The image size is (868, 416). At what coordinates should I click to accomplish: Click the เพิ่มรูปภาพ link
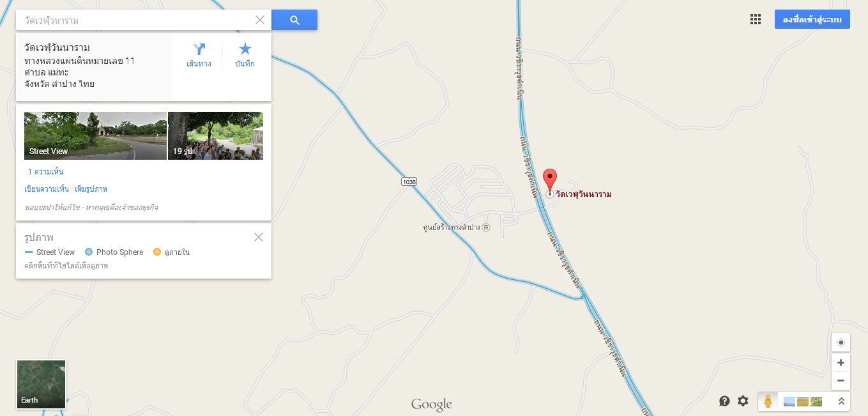pyautogui.click(x=91, y=189)
